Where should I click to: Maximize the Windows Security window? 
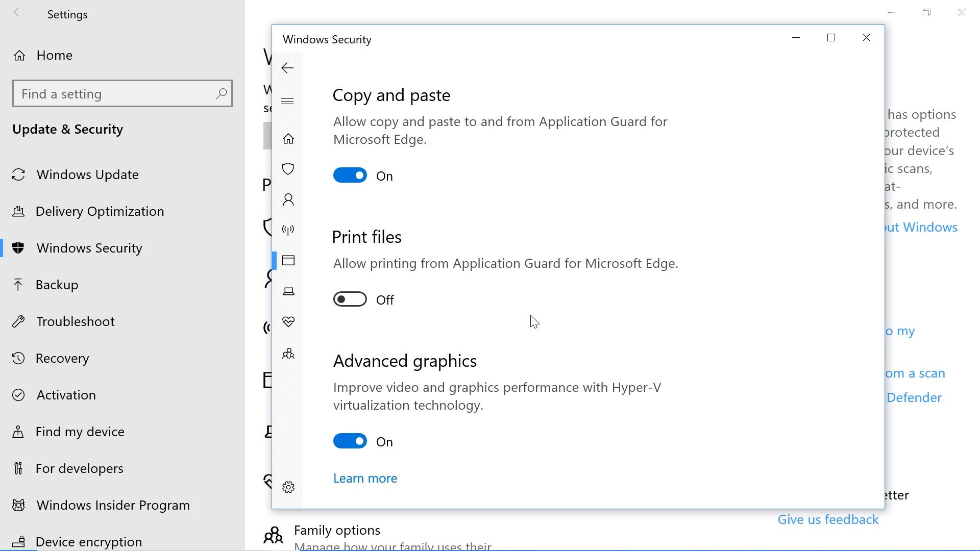831,38
